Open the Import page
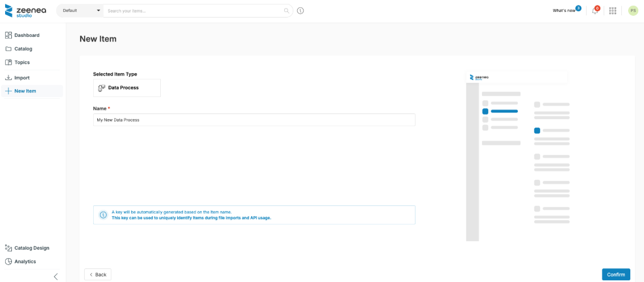Screen dimensions: 644x282 [22, 78]
